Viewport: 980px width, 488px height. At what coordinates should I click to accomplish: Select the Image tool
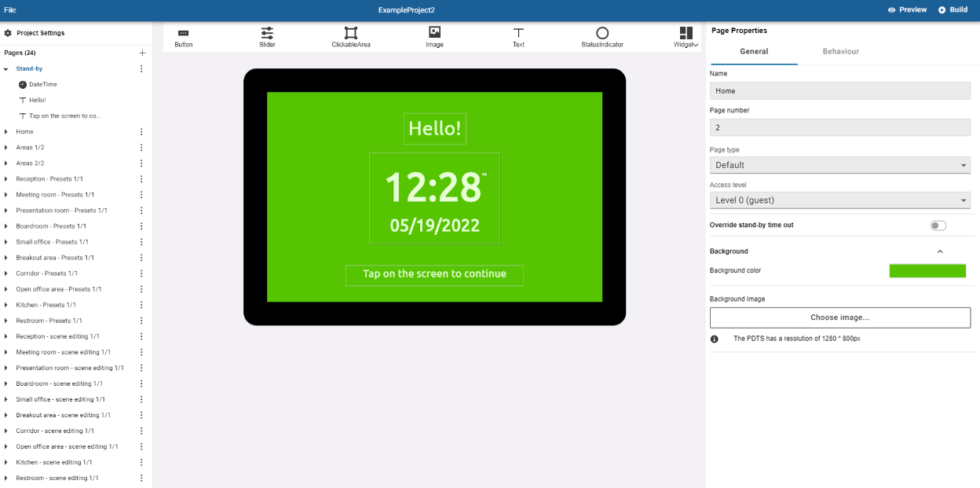coord(434,36)
